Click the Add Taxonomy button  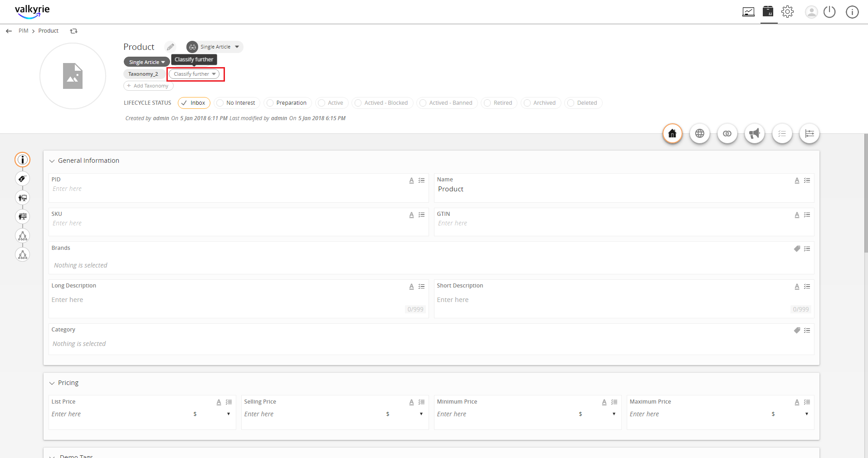point(148,86)
